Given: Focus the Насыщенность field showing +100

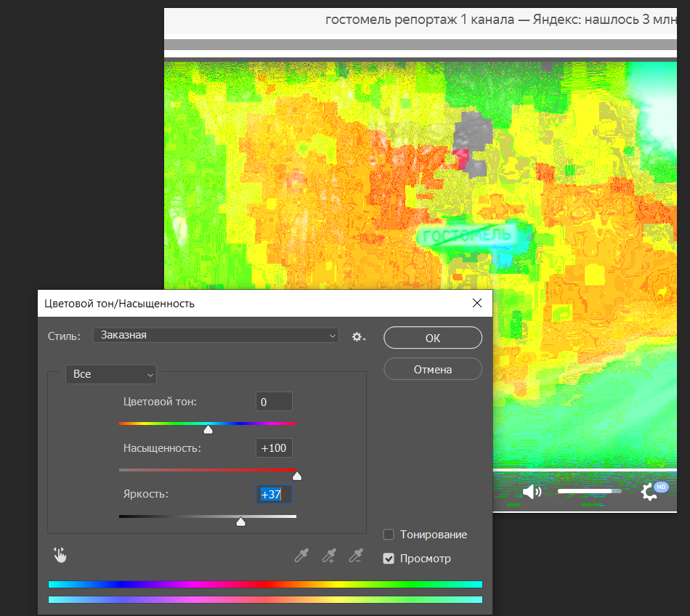Looking at the screenshot, I should point(274,448).
